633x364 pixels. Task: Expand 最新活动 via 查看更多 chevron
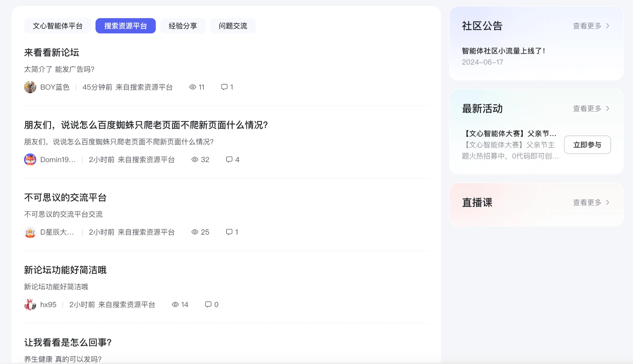pos(607,109)
